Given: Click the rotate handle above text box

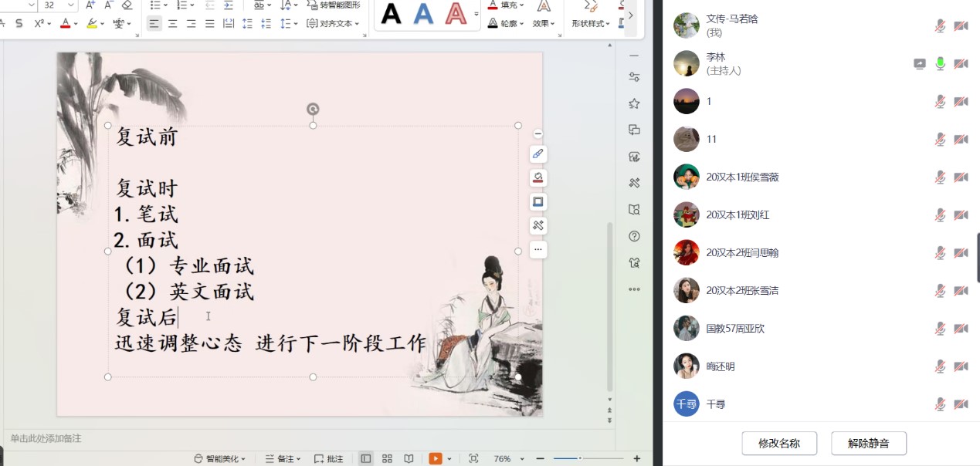Looking at the screenshot, I should (313, 109).
